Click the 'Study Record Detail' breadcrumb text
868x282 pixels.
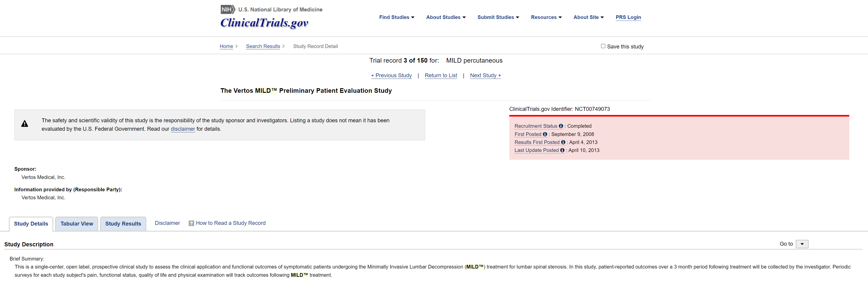pyautogui.click(x=315, y=46)
